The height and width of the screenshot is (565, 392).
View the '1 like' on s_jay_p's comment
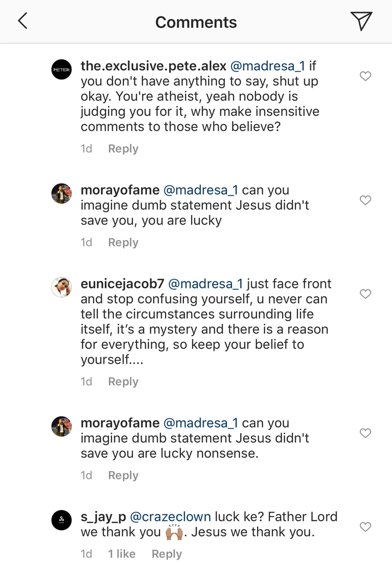121,554
